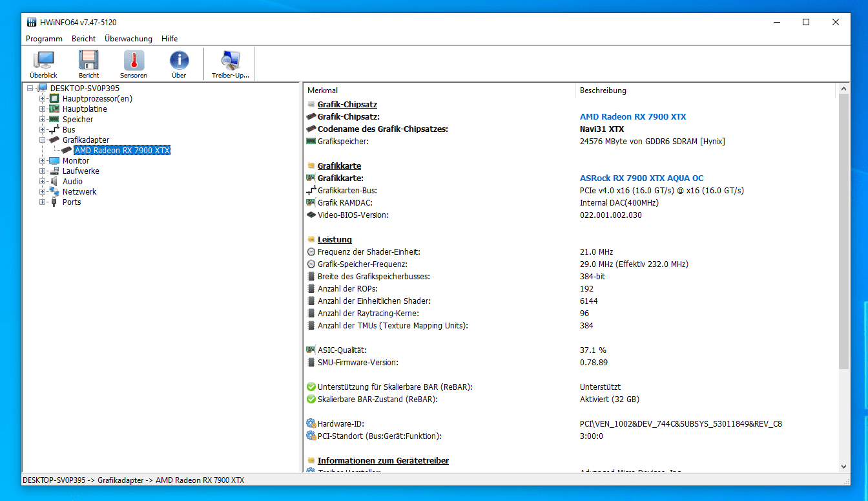Click the 022.001.002.030 BIOS version value
The height and width of the screenshot is (501, 868).
click(611, 215)
